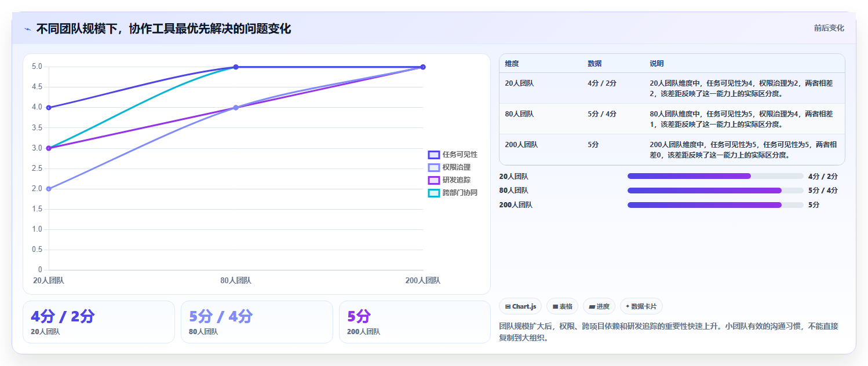This screenshot has width=868, height=366.
Task: Open the 4分 / 2分 stat card
Action: (x=99, y=322)
